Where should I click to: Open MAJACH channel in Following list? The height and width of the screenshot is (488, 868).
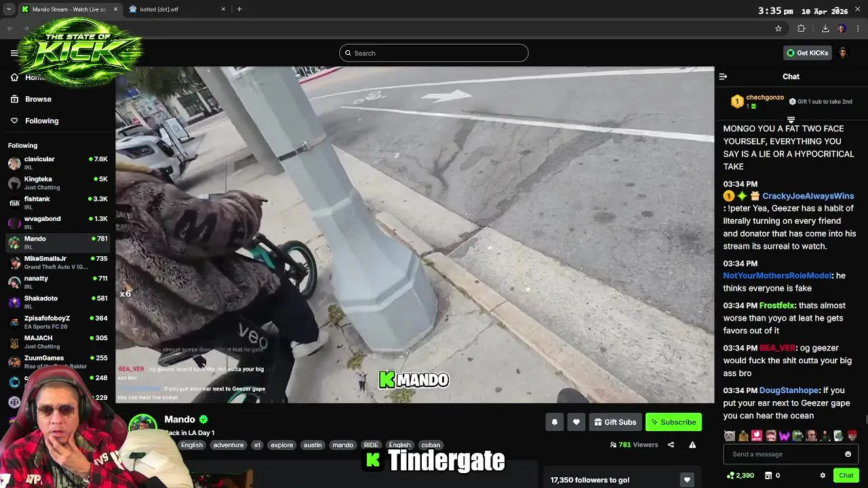click(x=58, y=342)
